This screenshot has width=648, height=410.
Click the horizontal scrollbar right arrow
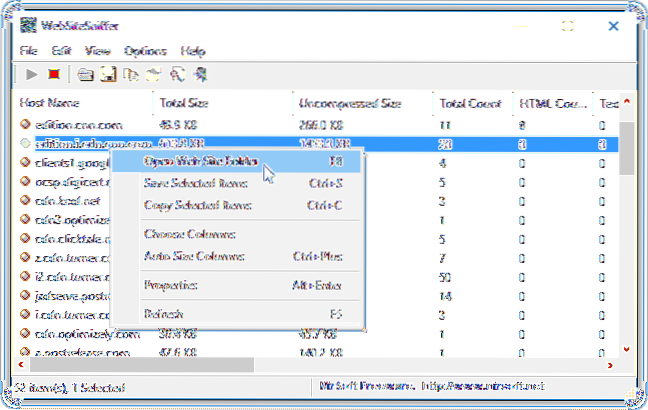609,363
